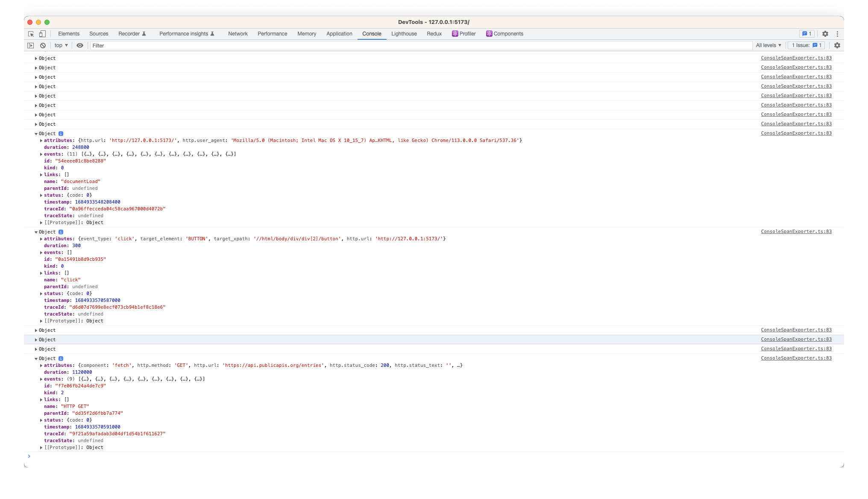Switch to the Console tab
The image size is (868, 499).
[x=371, y=33]
